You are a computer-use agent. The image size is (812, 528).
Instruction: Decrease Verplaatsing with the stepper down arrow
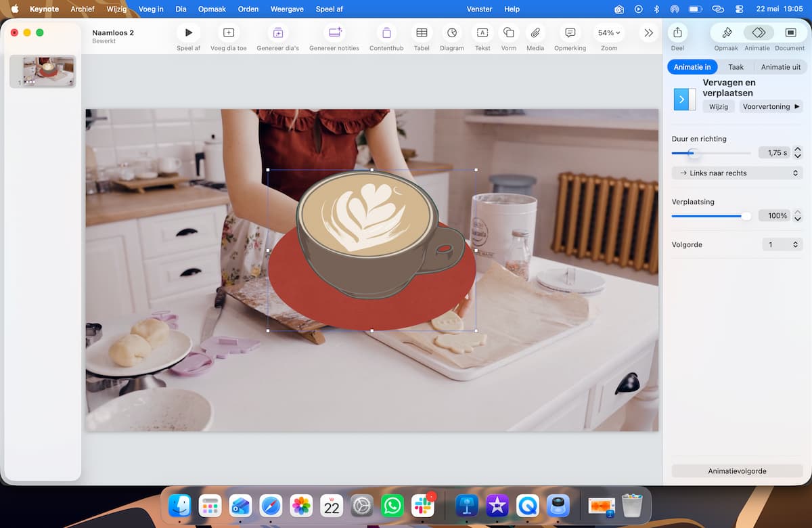click(x=798, y=219)
